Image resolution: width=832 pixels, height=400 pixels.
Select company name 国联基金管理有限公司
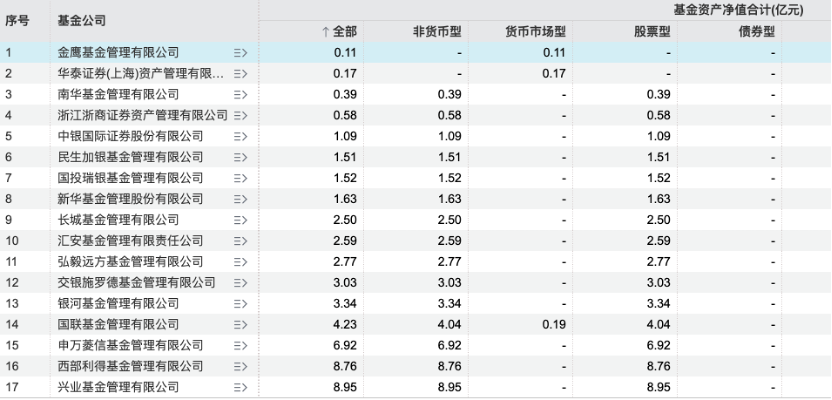point(118,325)
